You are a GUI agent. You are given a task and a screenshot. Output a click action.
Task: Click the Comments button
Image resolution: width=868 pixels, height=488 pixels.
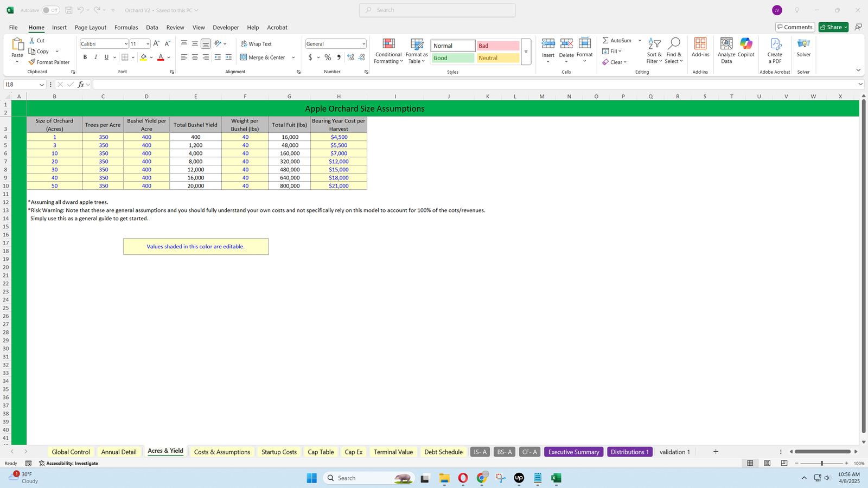point(795,27)
